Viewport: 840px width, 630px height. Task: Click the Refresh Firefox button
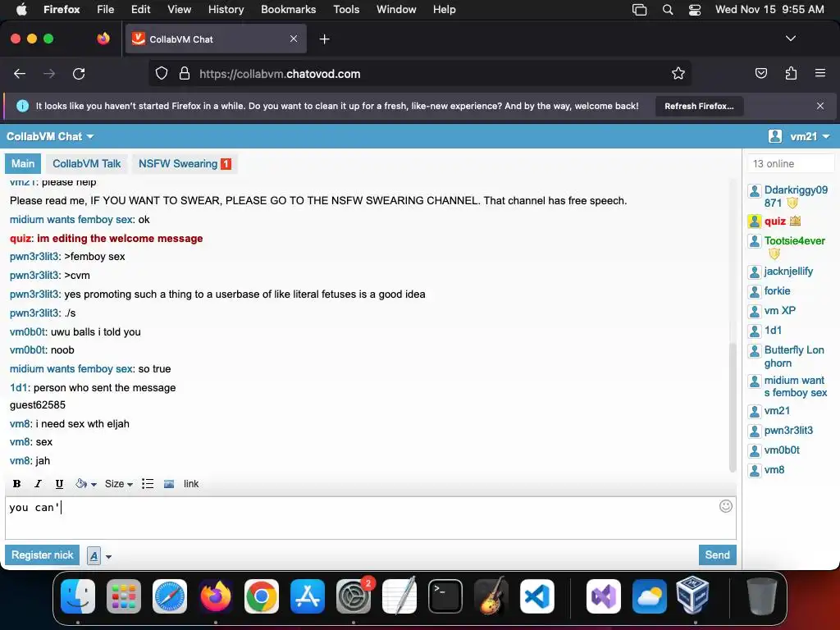[699, 106]
